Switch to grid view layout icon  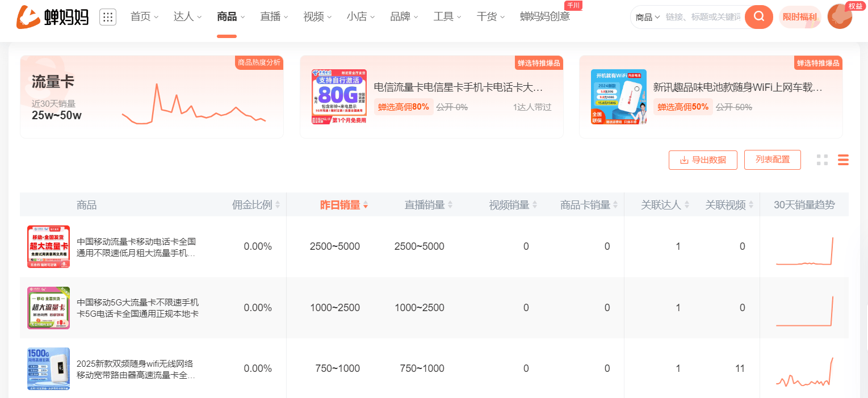pos(822,160)
